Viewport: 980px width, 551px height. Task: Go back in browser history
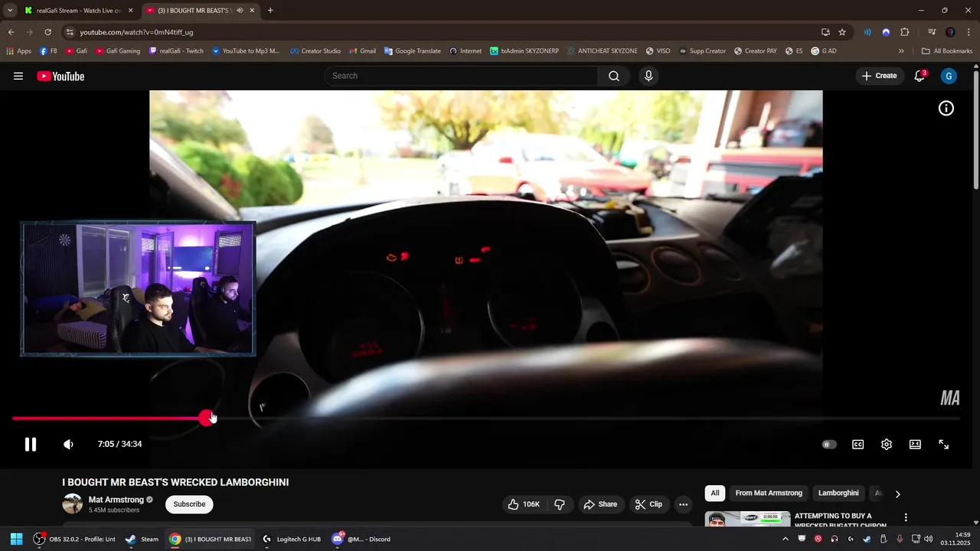click(x=11, y=32)
